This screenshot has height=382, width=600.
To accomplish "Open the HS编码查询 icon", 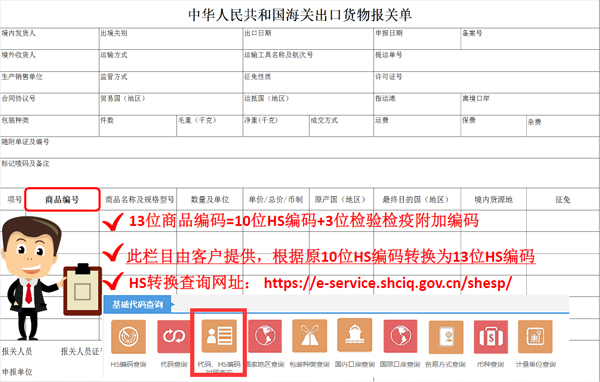I will [128, 337].
